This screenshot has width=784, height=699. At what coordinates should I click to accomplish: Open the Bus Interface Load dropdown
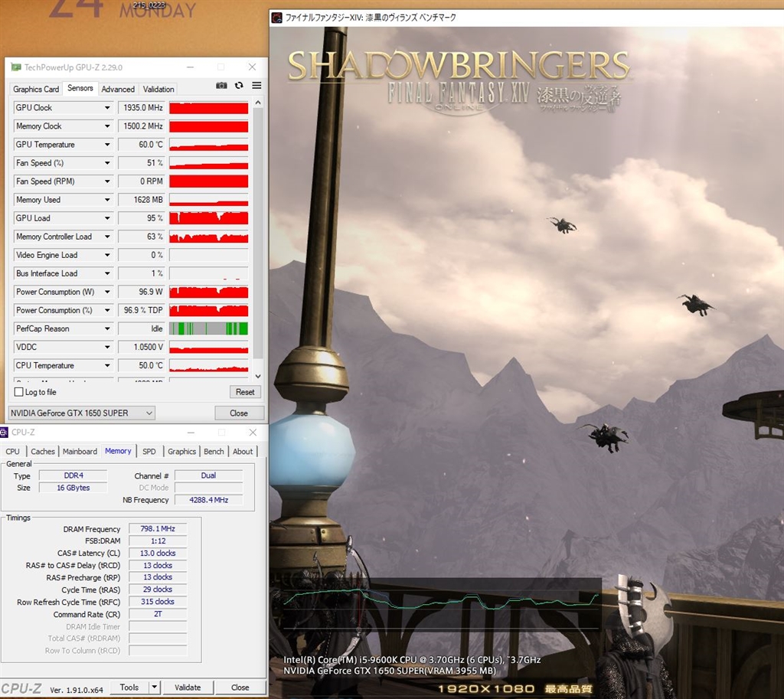point(107,273)
